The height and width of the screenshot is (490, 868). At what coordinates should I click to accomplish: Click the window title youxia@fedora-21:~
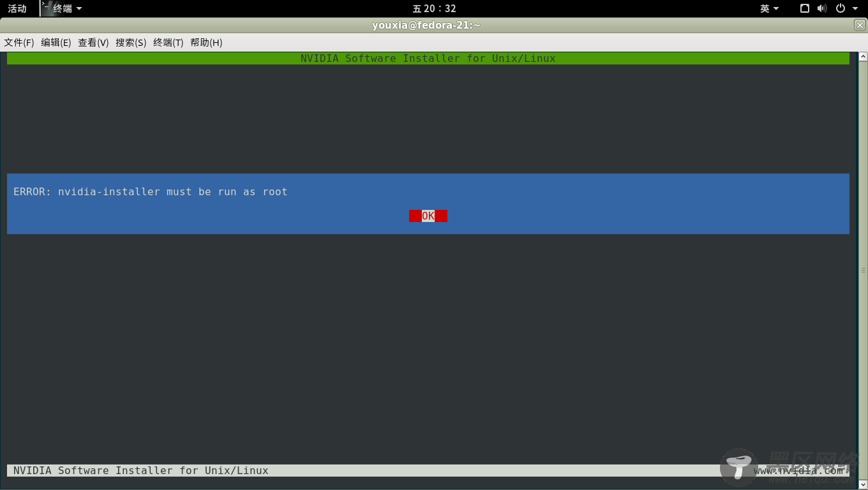(x=426, y=26)
